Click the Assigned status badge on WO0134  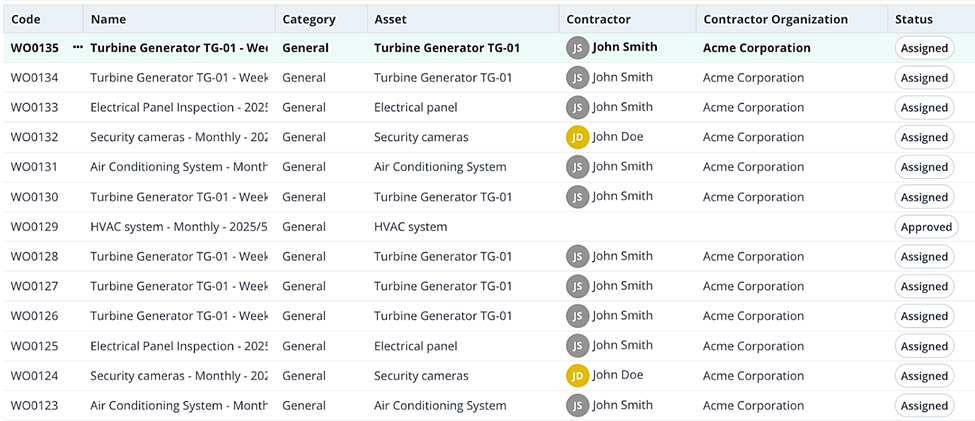924,78
